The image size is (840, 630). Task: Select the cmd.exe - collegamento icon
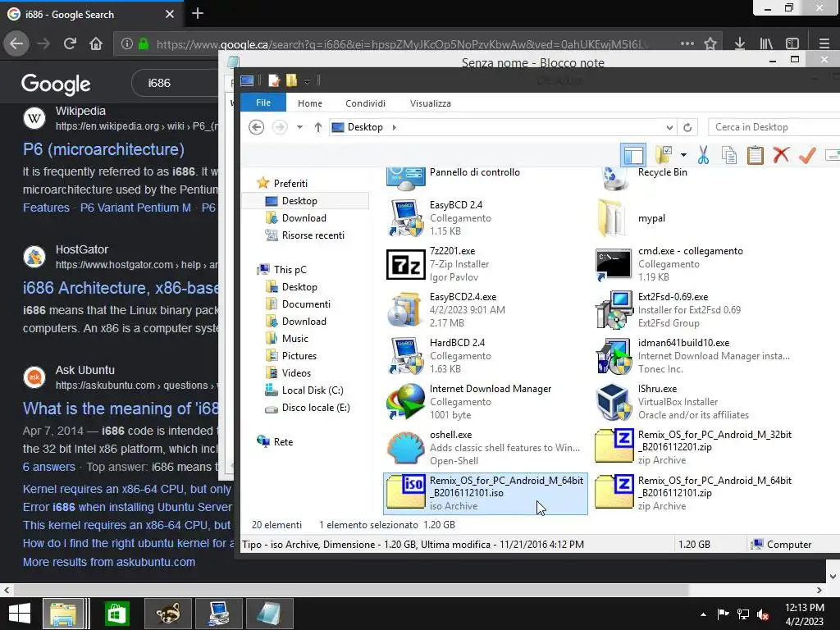pyautogui.click(x=614, y=264)
